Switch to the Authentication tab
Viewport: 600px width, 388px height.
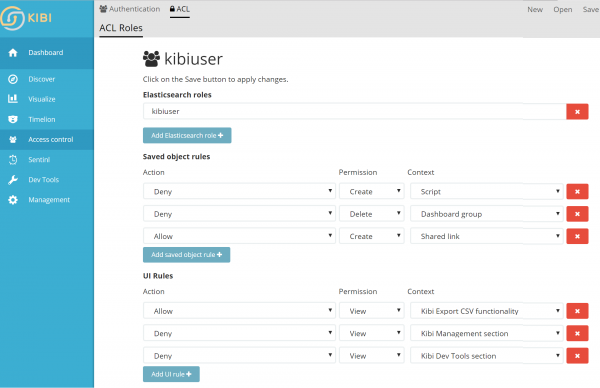click(130, 9)
